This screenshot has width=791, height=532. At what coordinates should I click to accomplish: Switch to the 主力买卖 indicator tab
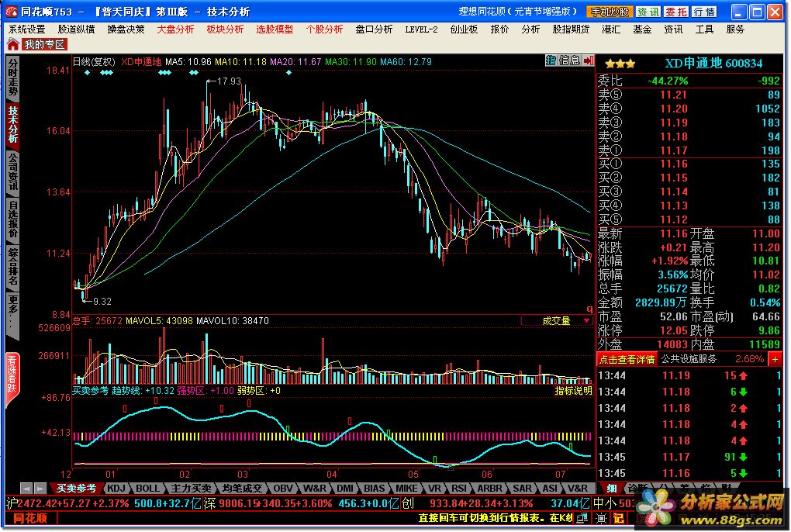[191, 488]
